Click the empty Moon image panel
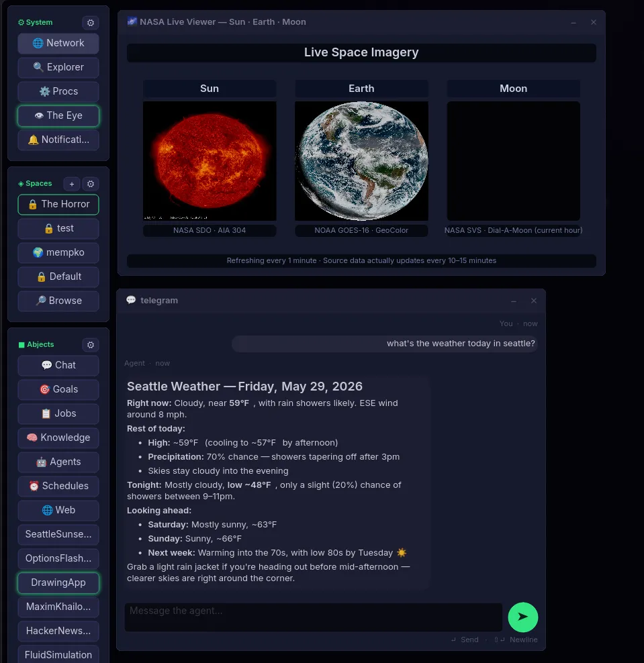Viewport: 644px width, 663px height. pyautogui.click(x=513, y=160)
